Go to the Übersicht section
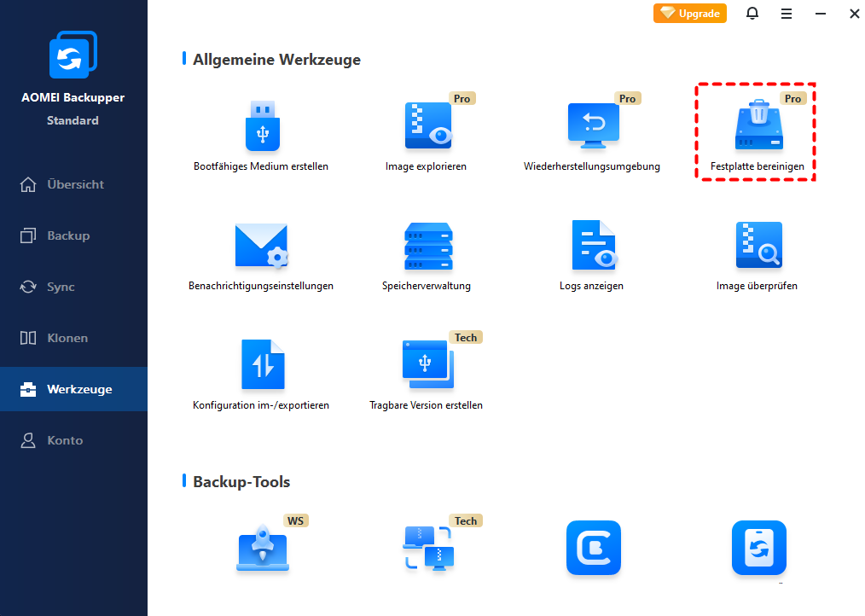 click(x=74, y=184)
